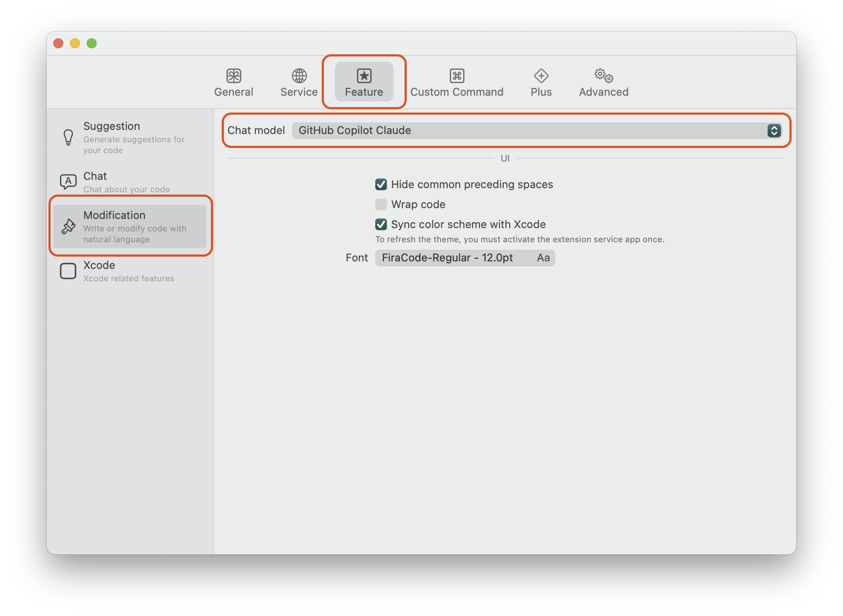This screenshot has width=843, height=616.
Task: Switch to the Feature tab
Action: (364, 82)
